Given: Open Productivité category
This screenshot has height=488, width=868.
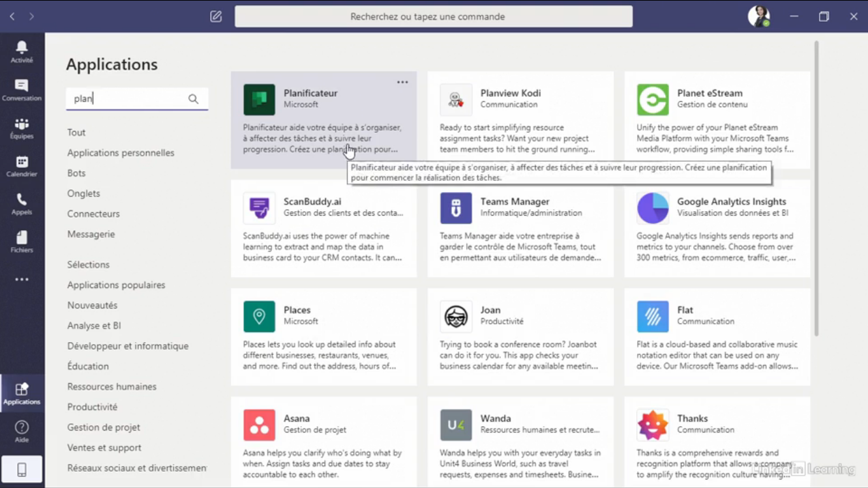Looking at the screenshot, I should coord(92,407).
